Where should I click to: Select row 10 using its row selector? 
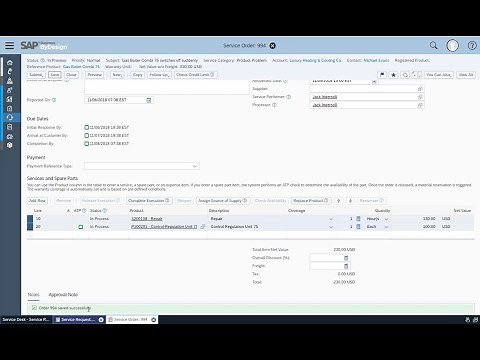pos(30,219)
